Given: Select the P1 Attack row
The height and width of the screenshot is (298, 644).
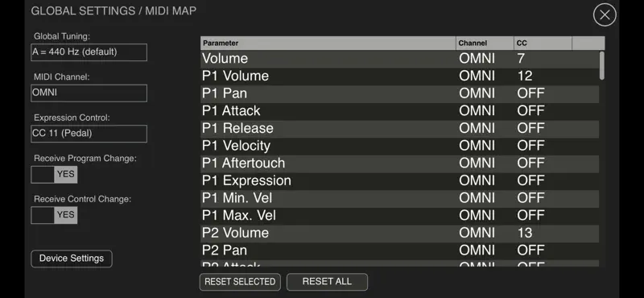Looking at the screenshot, I should tap(399, 111).
